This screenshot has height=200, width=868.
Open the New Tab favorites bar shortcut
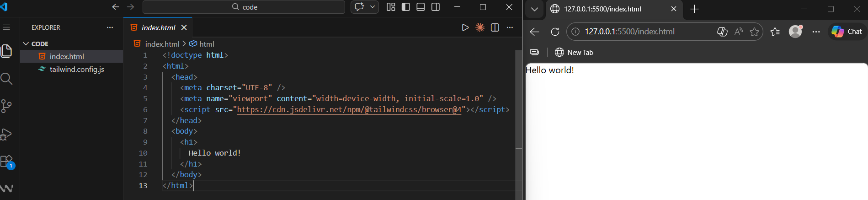[574, 52]
